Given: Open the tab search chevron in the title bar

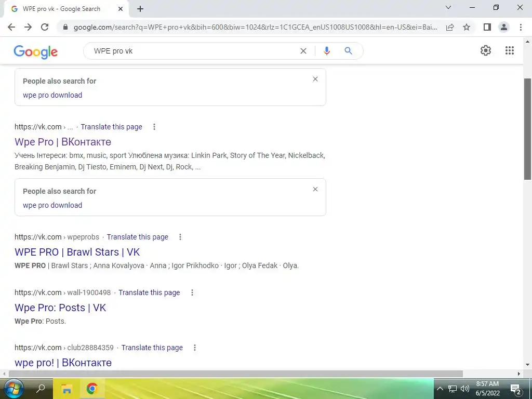Looking at the screenshot, I should pos(448,7).
